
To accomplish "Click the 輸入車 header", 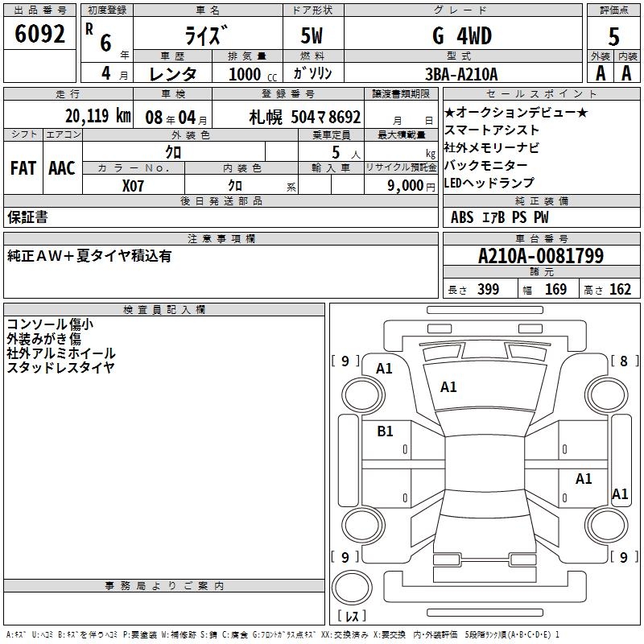I will 331,168.
